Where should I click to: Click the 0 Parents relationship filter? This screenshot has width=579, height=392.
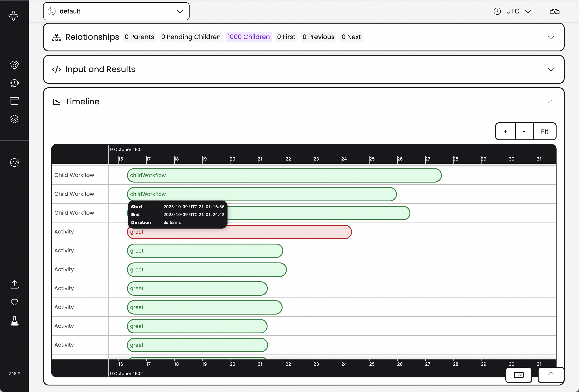point(139,37)
